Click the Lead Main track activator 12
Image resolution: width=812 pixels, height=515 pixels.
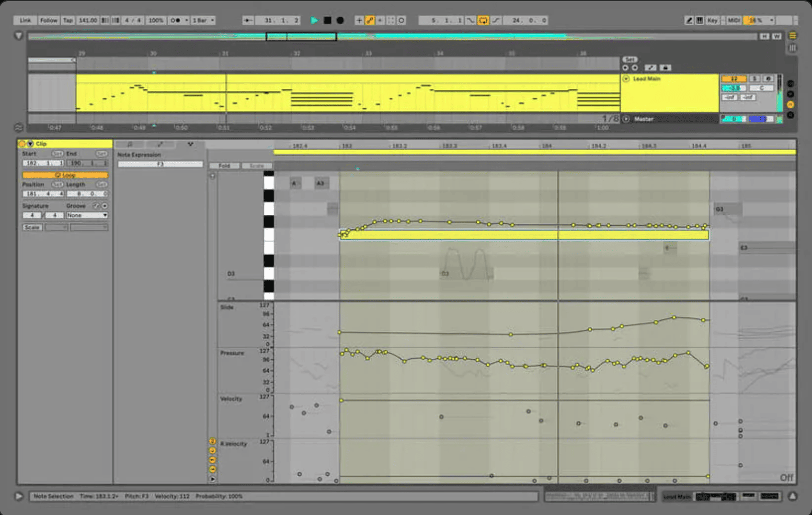(734, 78)
